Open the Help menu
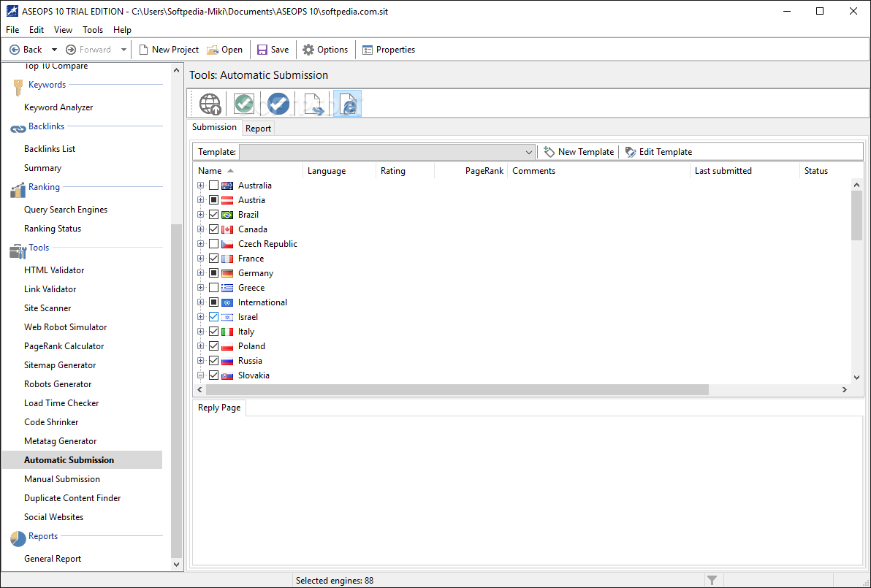The width and height of the screenshot is (871, 588). click(122, 29)
